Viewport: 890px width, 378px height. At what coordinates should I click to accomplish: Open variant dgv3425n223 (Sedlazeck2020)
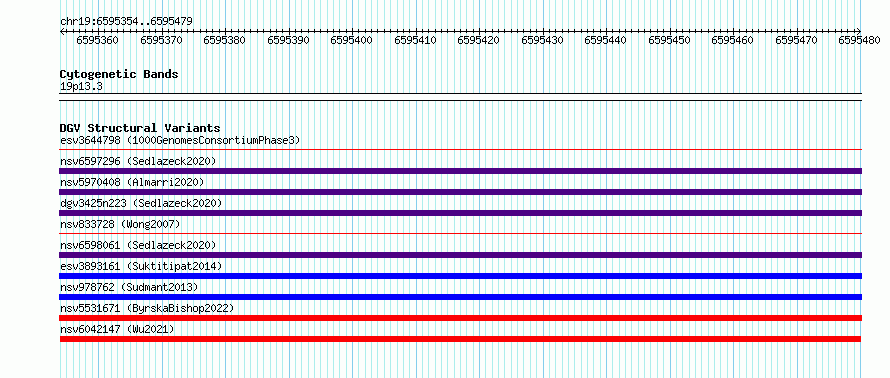coord(141,203)
